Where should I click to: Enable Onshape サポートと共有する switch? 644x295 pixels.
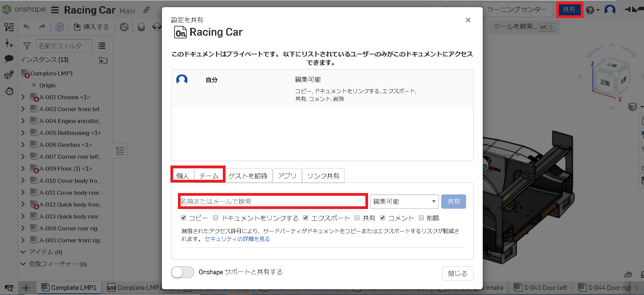[x=183, y=272]
